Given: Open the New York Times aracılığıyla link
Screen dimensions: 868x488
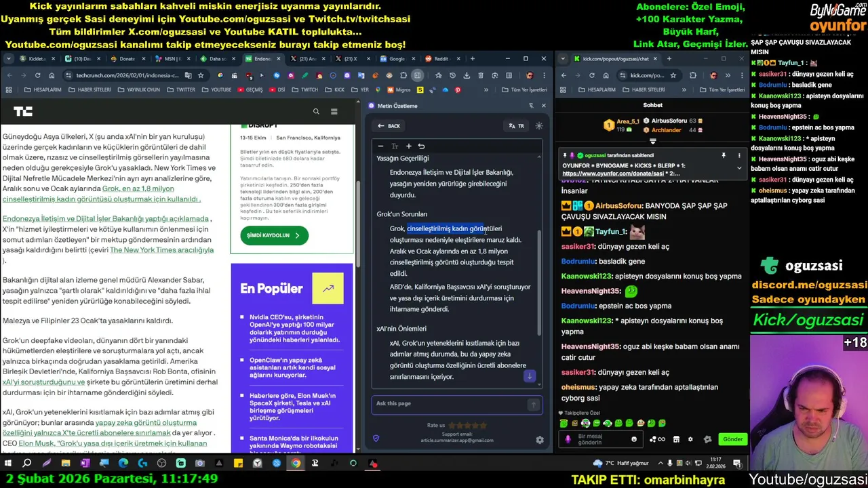Looking at the screenshot, I should coord(161,250).
